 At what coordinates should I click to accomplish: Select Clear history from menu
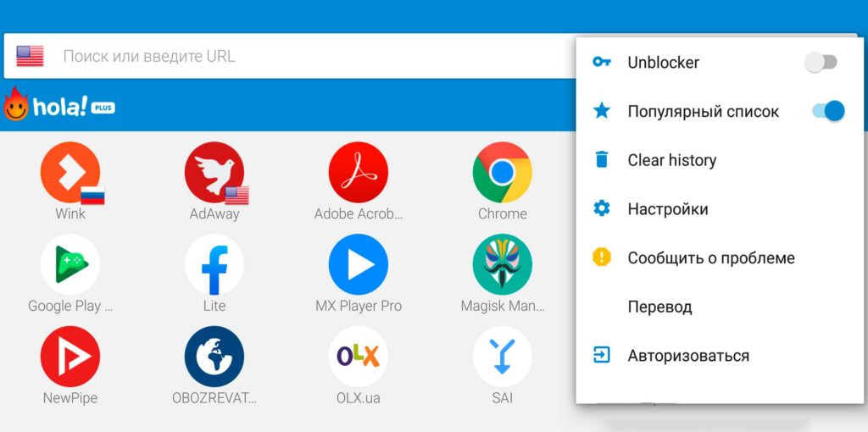click(720, 160)
